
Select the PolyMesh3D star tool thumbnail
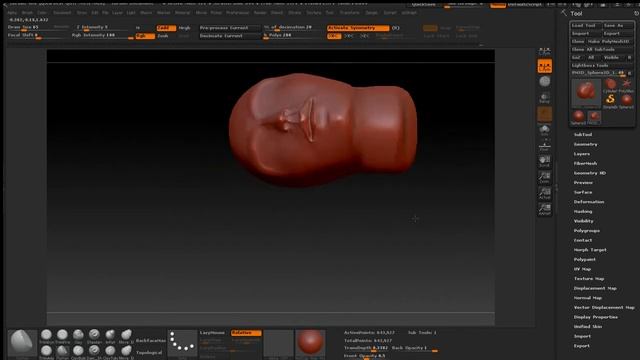(x=626, y=86)
